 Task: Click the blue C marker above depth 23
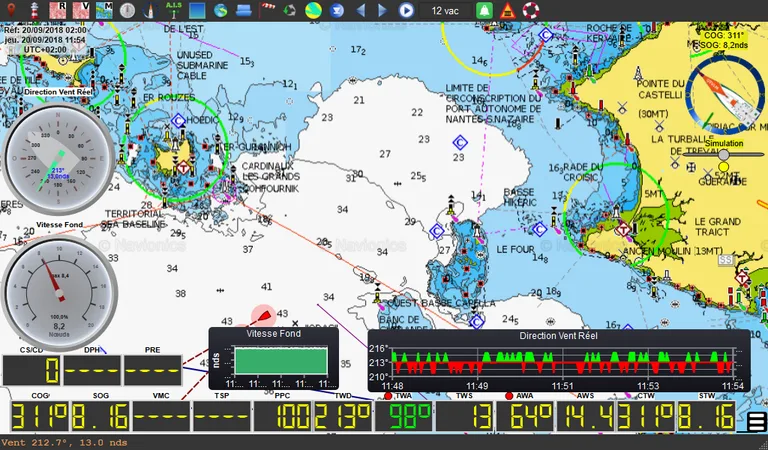click(459, 143)
